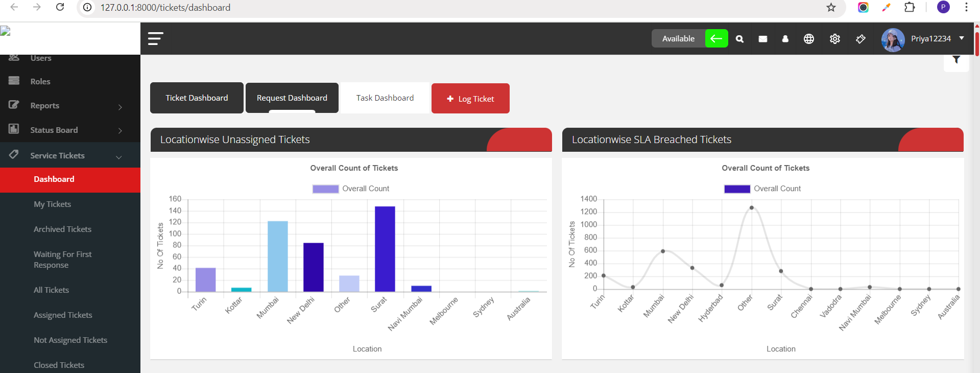Switch to Ticket Dashboard tab

click(x=197, y=98)
